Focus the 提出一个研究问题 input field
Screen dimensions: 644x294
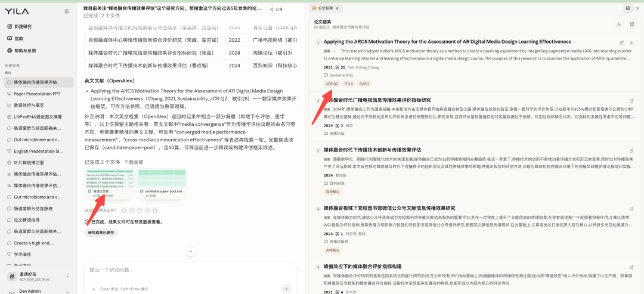point(191,270)
